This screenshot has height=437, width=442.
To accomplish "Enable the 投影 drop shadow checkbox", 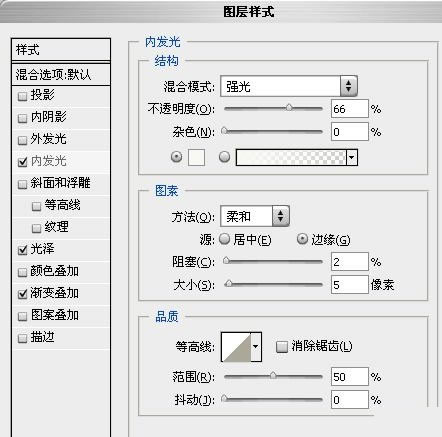I will 23,96.
